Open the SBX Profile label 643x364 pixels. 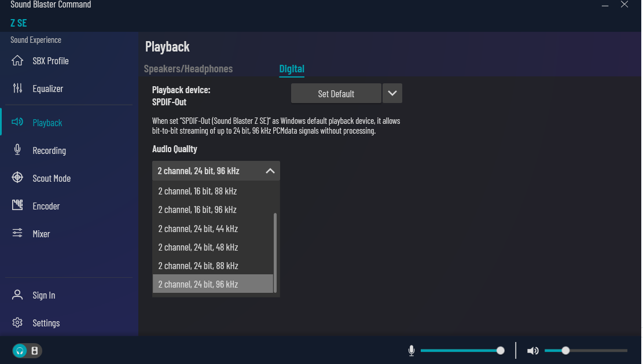click(50, 61)
